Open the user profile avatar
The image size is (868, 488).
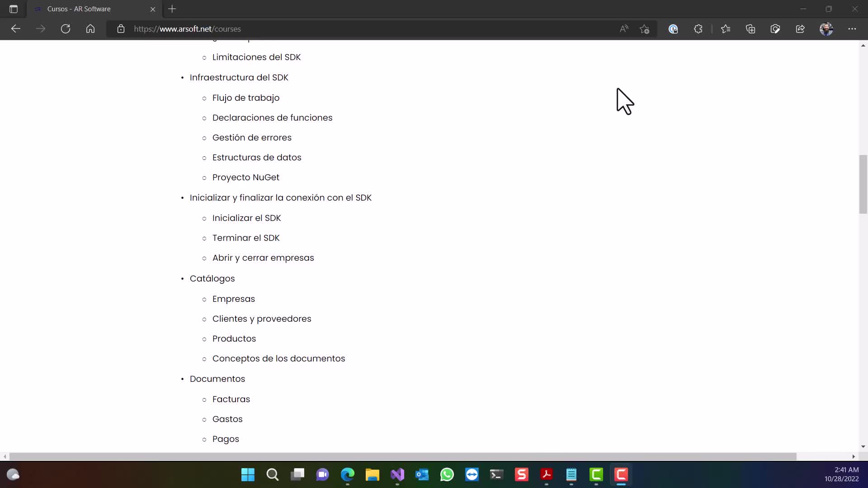(x=826, y=29)
